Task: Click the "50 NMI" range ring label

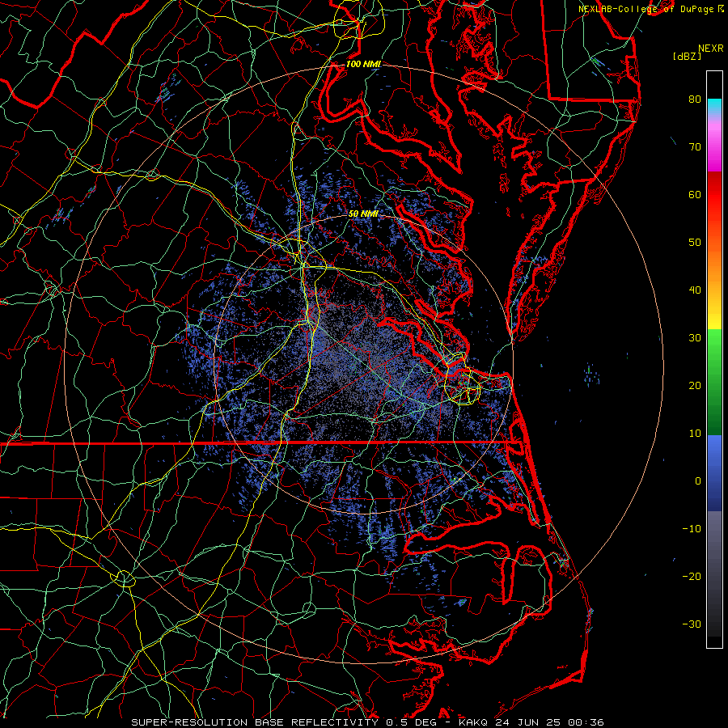Action: [x=363, y=214]
